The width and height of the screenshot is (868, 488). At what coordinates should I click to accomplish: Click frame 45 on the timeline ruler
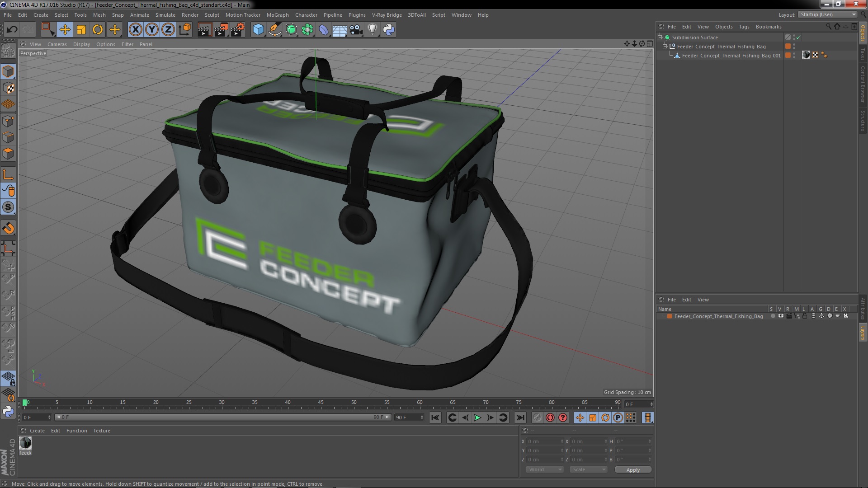coord(321,403)
